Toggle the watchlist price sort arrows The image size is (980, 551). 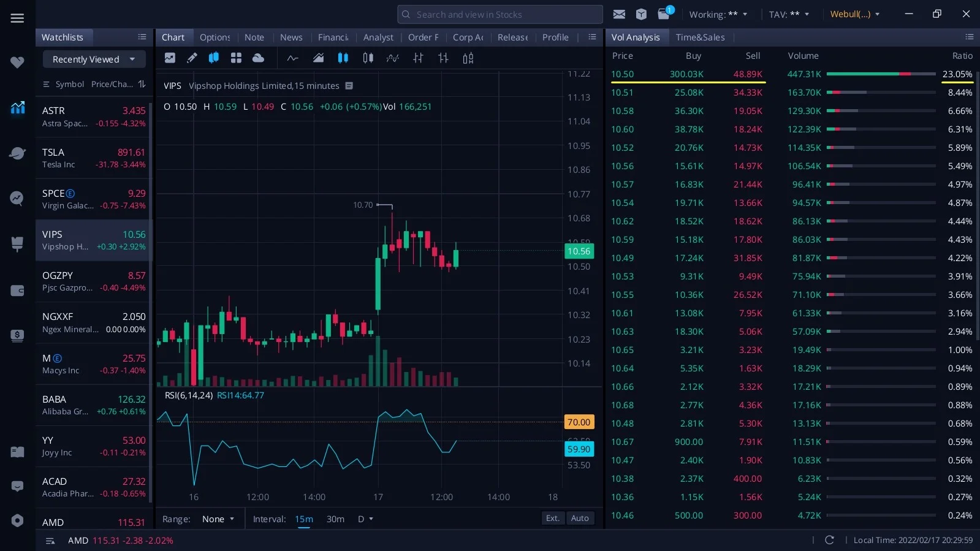click(x=142, y=84)
